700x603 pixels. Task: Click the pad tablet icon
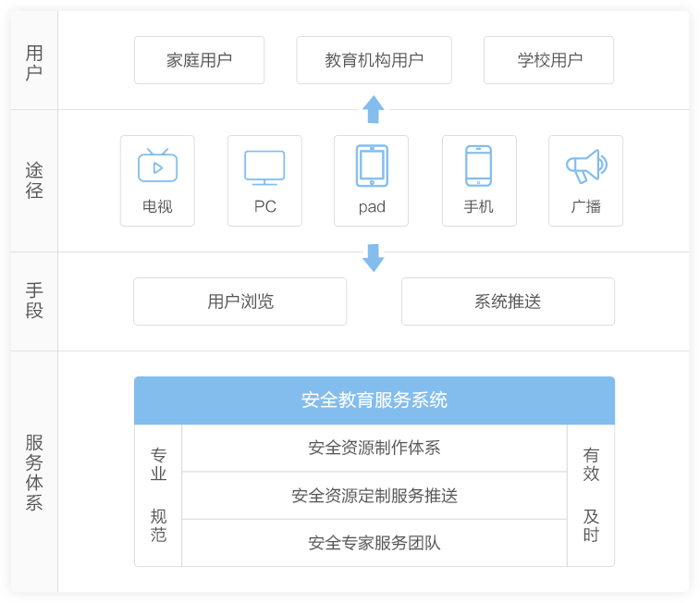[x=372, y=166]
